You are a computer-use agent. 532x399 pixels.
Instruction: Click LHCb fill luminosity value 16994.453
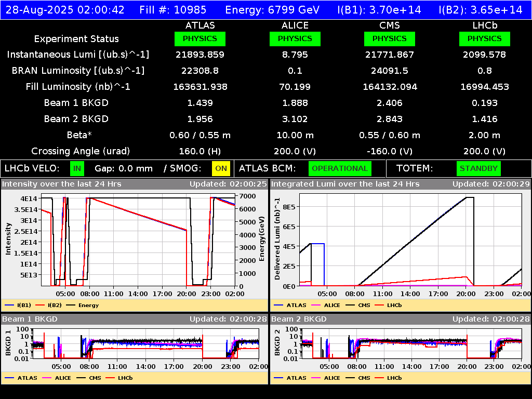[485, 87]
